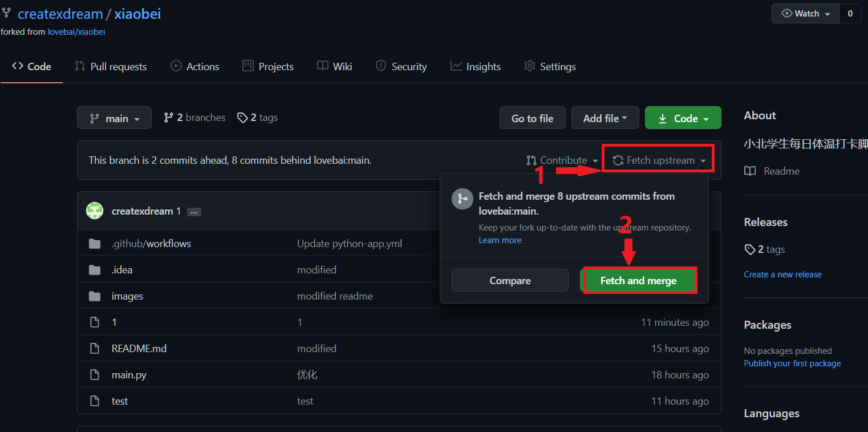The width and height of the screenshot is (868, 432).
Task: Open the Security tab
Action: (401, 67)
